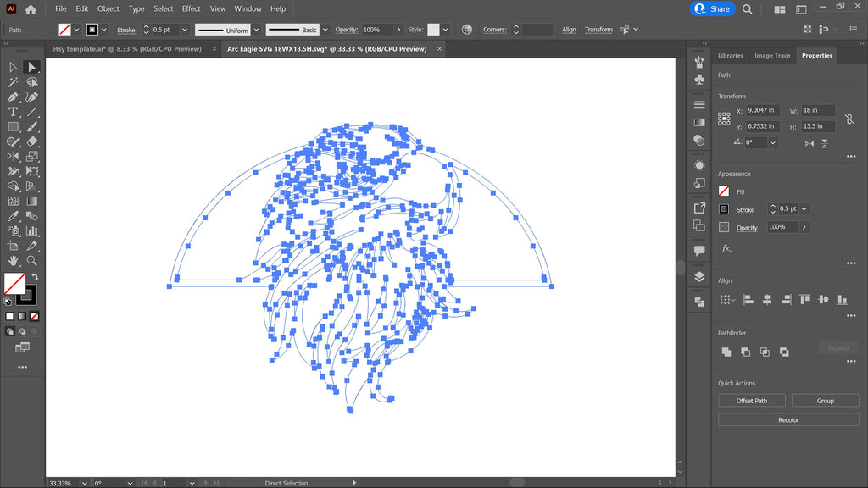Image resolution: width=868 pixels, height=488 pixels.
Task: Select the Hand tool
Action: tap(13, 261)
